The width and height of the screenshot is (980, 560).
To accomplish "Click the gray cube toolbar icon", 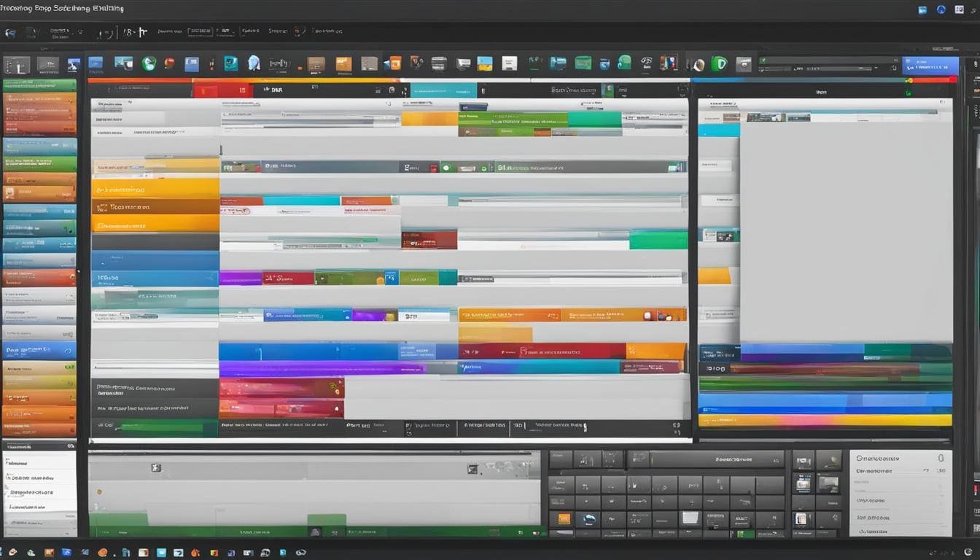I will (x=370, y=63).
